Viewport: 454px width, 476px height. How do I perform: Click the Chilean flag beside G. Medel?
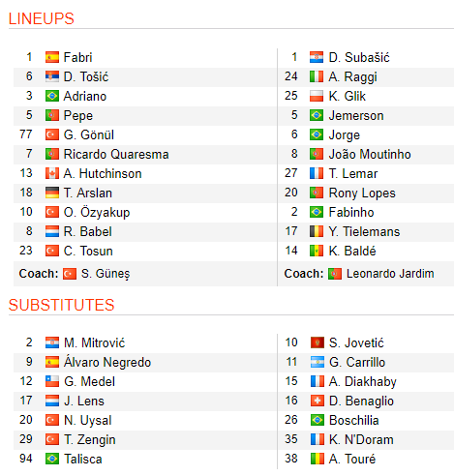(x=52, y=381)
